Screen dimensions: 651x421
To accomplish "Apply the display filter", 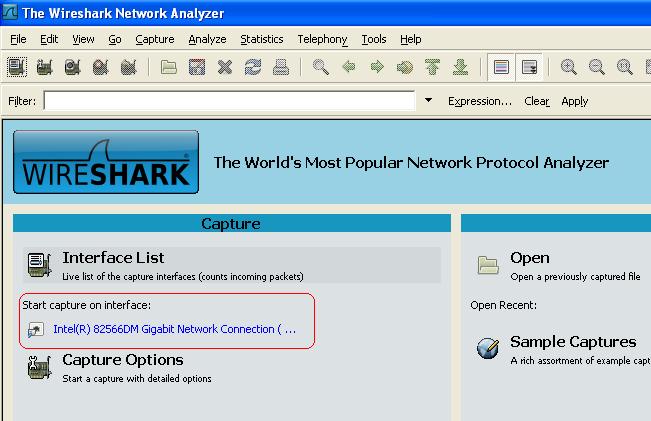I will coord(575,101).
